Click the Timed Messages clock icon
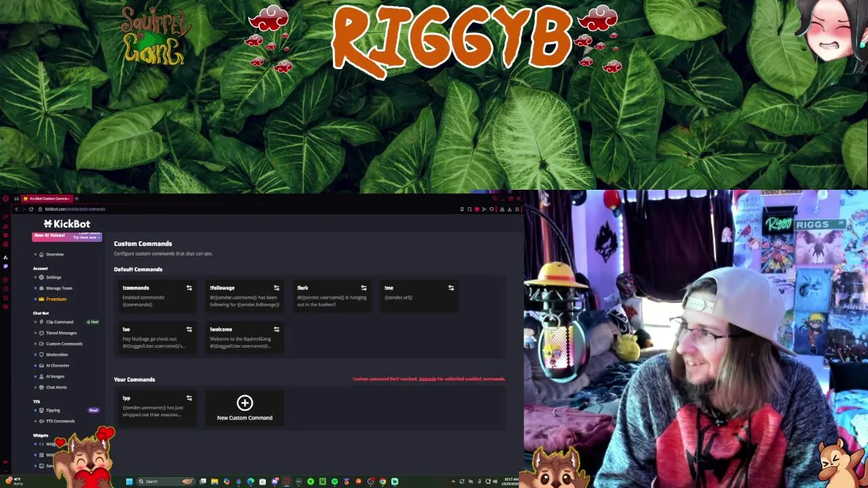 41,333
